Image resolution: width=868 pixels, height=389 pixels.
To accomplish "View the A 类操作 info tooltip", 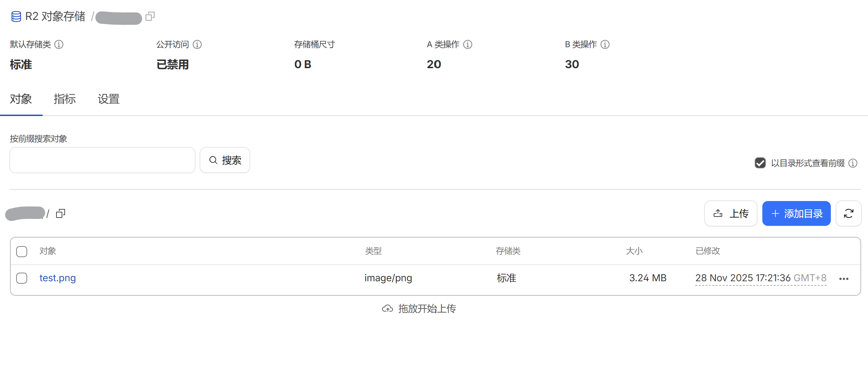I will [467, 44].
